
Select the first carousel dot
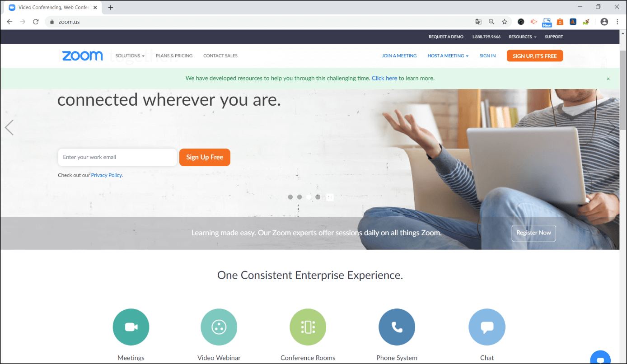(x=290, y=197)
